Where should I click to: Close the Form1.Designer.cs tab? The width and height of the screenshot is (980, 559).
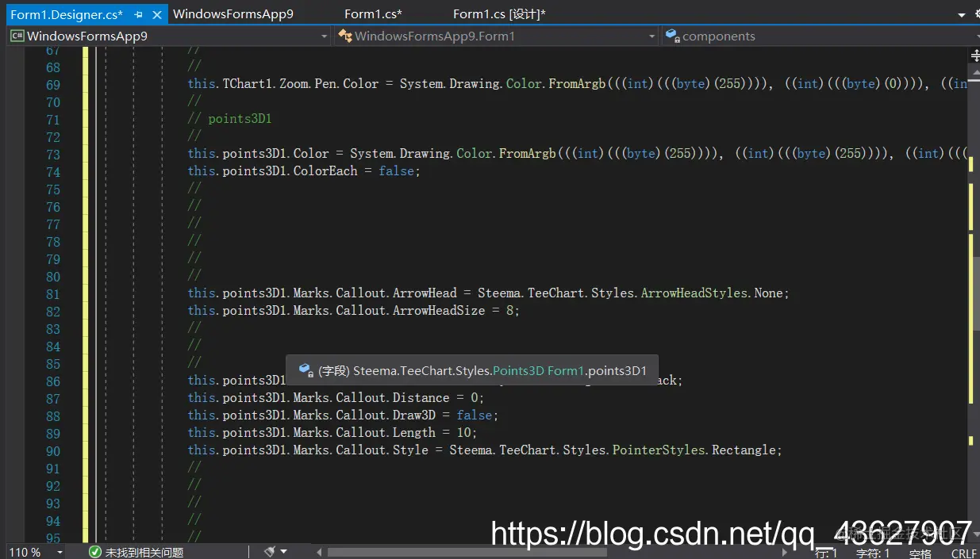(x=156, y=14)
